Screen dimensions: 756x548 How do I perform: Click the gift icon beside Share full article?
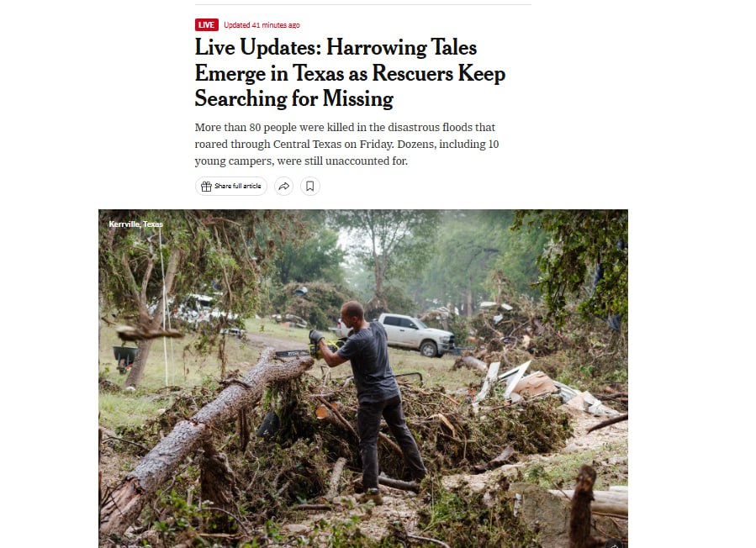coord(206,187)
